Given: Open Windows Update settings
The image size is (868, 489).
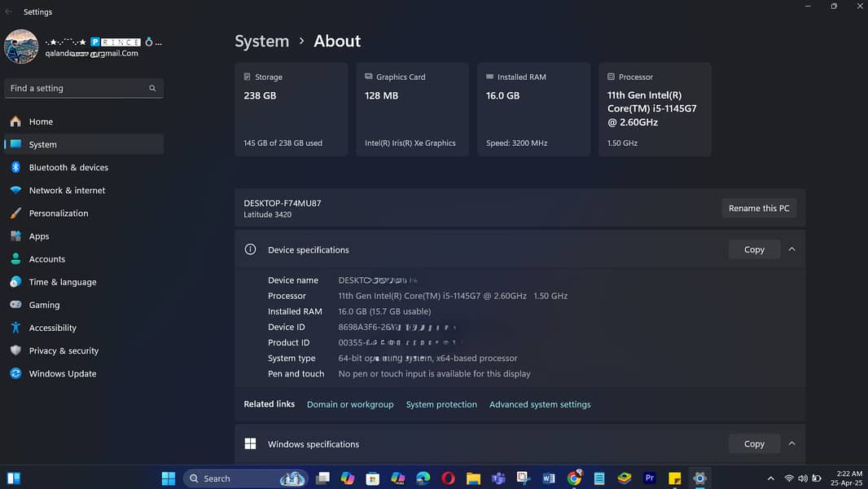Looking at the screenshot, I should tap(84, 374).
